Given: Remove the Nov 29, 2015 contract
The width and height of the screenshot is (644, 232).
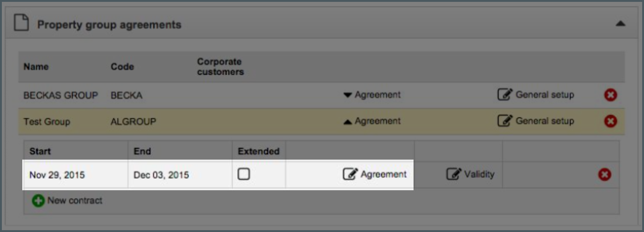Looking at the screenshot, I should (x=605, y=175).
